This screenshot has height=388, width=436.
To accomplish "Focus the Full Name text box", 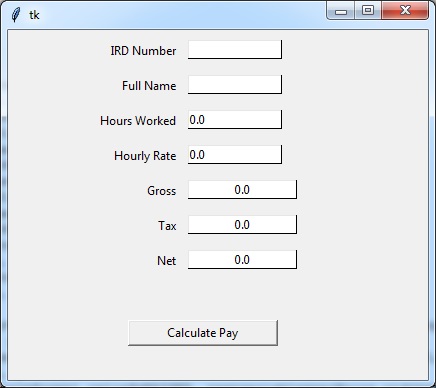I will (x=235, y=85).
